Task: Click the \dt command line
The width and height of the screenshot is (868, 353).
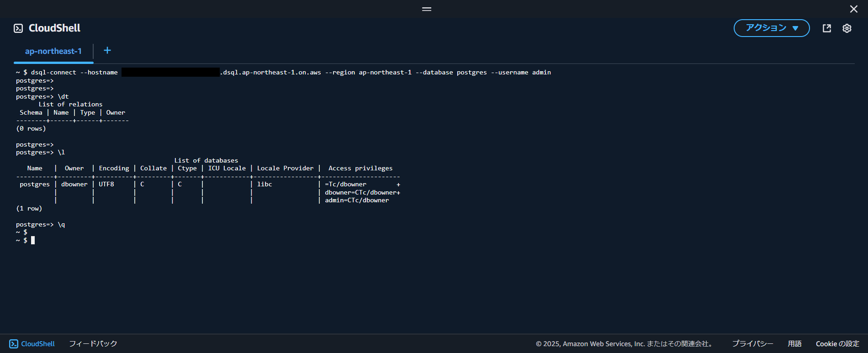Action: pos(42,96)
